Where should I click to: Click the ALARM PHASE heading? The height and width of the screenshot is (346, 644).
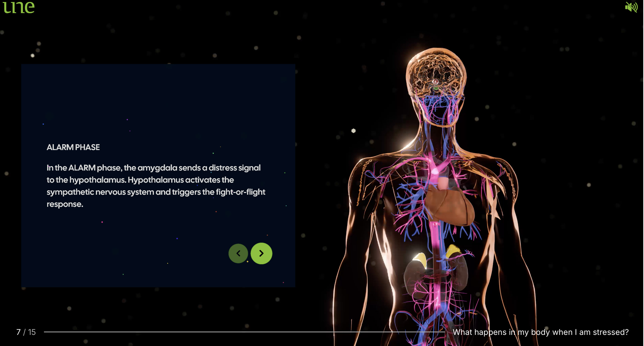coord(73,147)
